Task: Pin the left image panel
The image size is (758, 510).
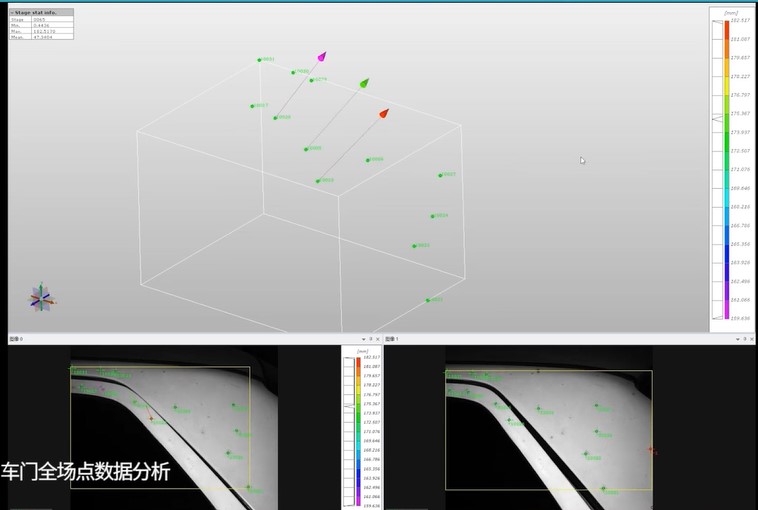Action: coord(369,340)
